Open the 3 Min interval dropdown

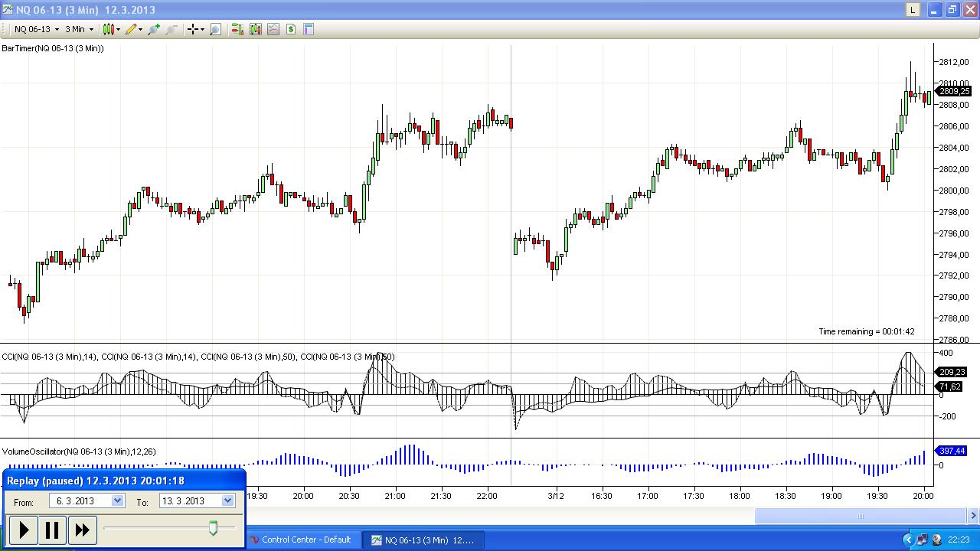91,29
